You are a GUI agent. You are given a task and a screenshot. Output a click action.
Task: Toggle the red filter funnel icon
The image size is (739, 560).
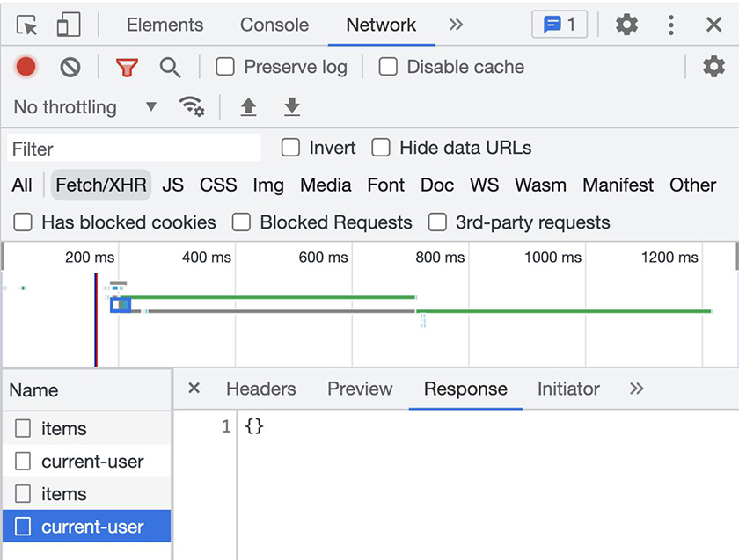coord(128,67)
